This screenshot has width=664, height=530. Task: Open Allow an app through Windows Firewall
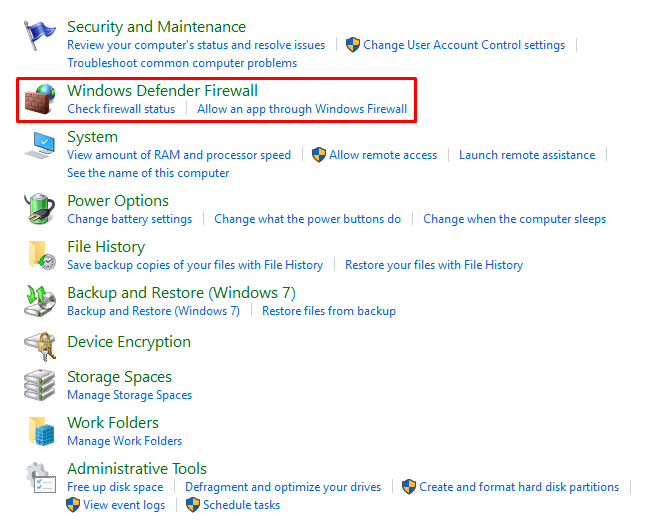pyautogui.click(x=302, y=109)
